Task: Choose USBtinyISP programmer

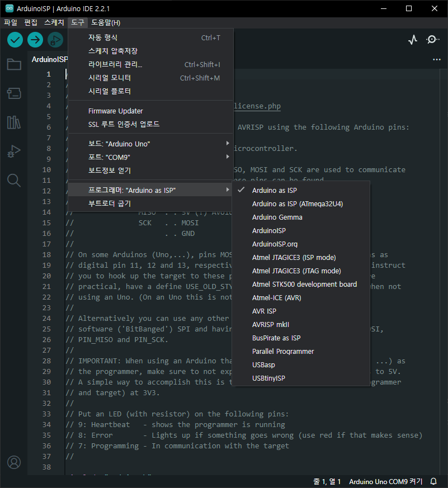Action: (x=301, y=378)
